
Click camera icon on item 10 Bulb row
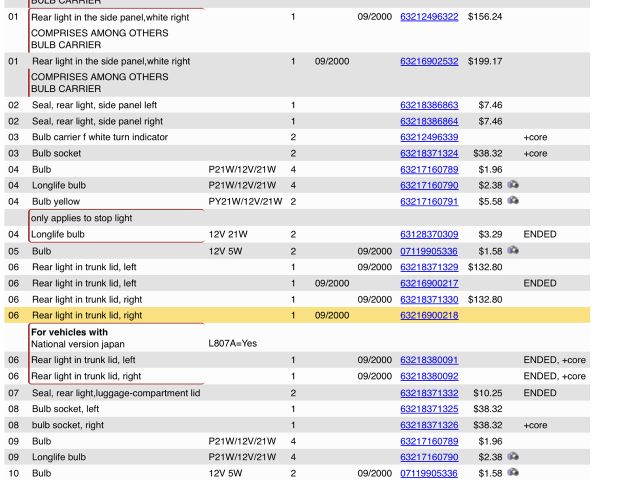pos(513,473)
